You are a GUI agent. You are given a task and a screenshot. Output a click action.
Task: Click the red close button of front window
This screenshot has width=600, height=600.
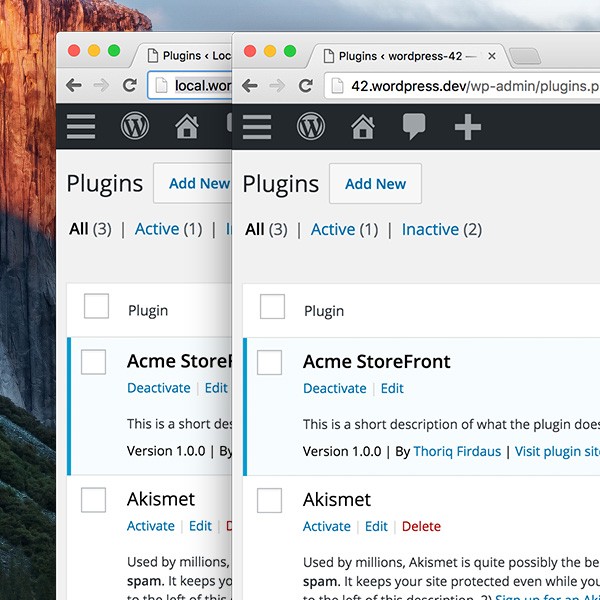pos(250,51)
